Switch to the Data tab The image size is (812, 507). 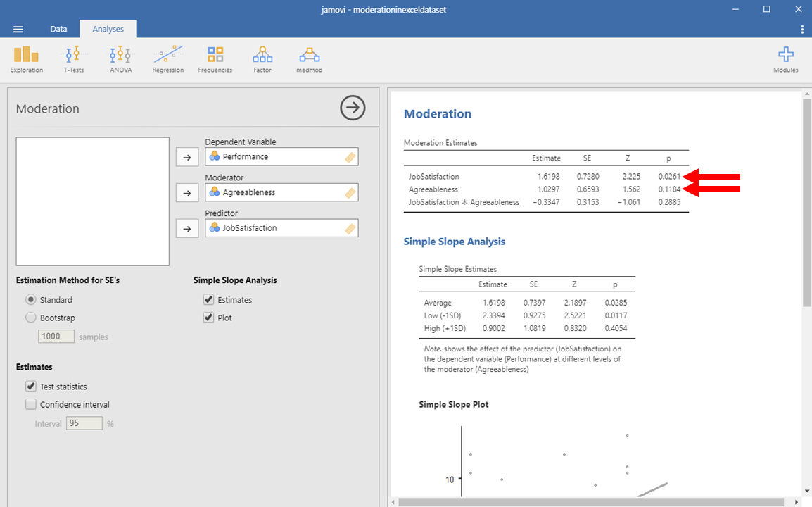58,29
